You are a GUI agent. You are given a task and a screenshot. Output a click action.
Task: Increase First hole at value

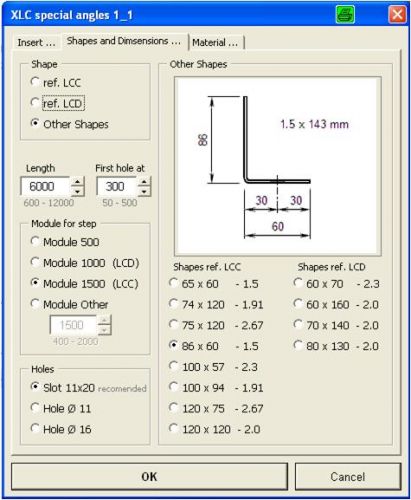point(144,181)
